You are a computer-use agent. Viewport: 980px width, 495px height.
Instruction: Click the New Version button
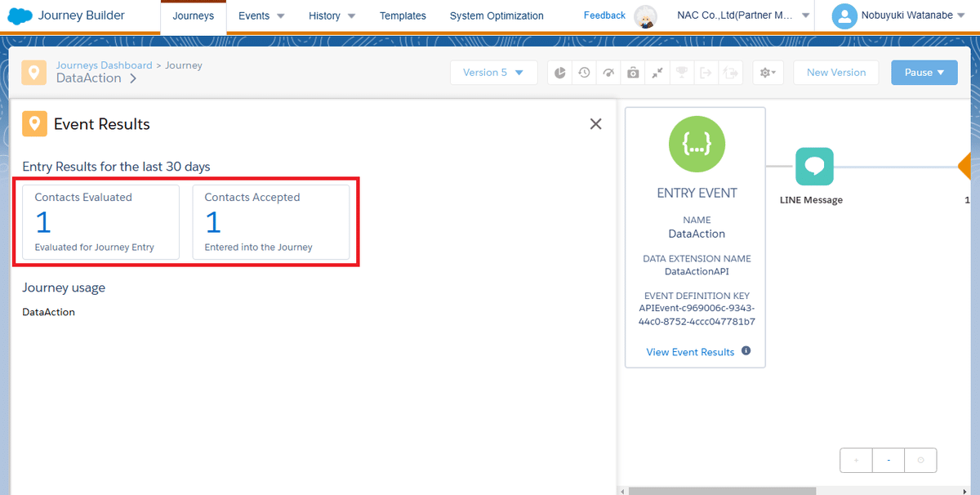point(836,73)
